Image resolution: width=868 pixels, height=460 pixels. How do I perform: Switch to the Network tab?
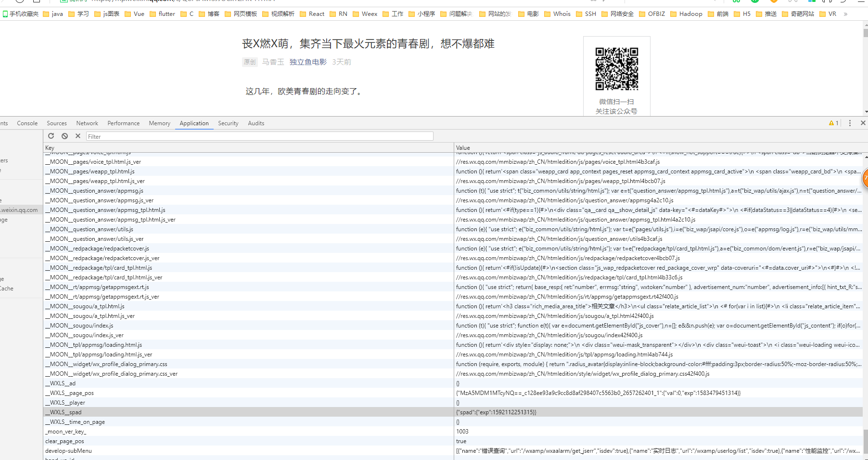[87, 123]
